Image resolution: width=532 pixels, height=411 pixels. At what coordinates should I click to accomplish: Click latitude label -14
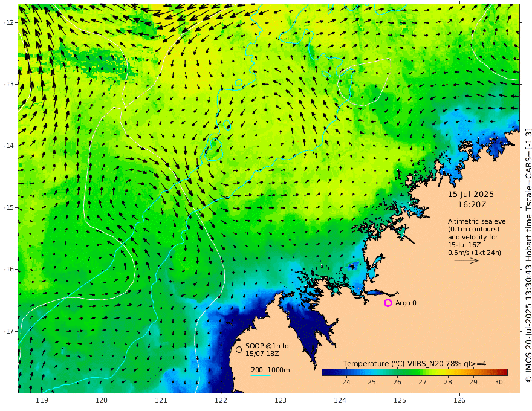click(9, 146)
